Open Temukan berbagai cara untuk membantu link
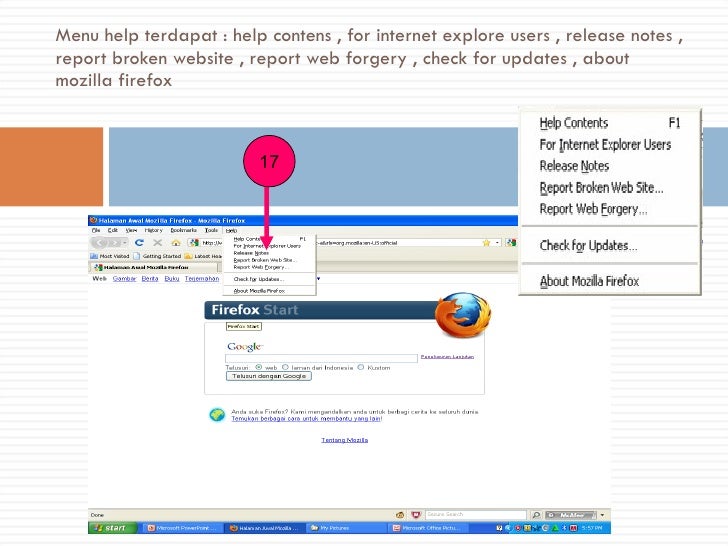 tap(306, 419)
